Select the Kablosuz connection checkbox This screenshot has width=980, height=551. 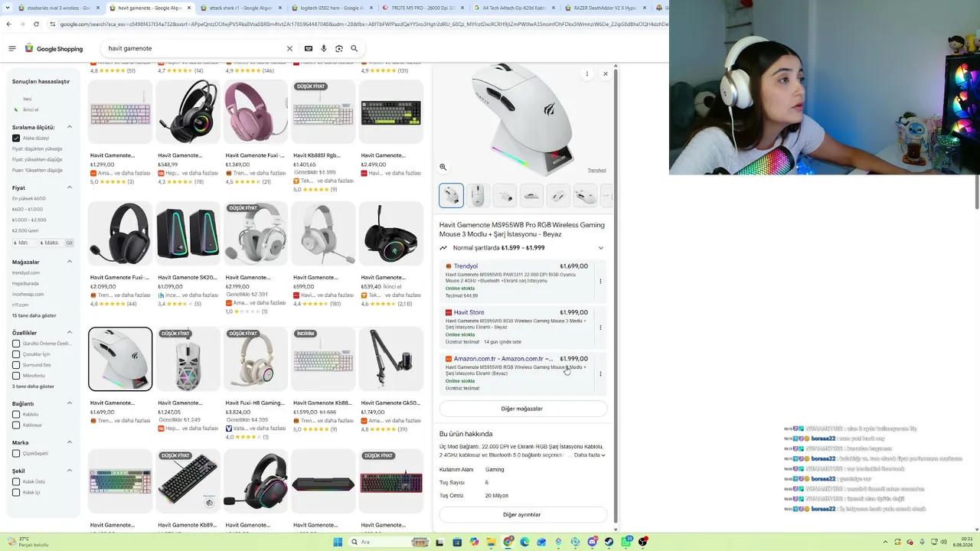click(x=16, y=425)
